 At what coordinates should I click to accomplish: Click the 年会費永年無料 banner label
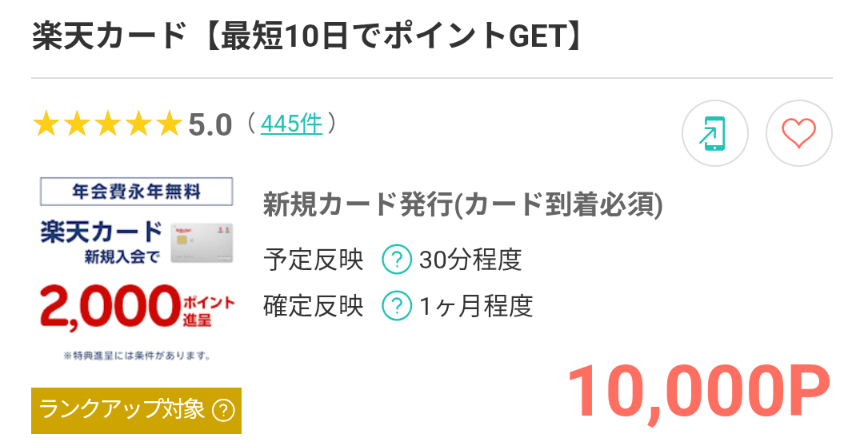(x=136, y=190)
